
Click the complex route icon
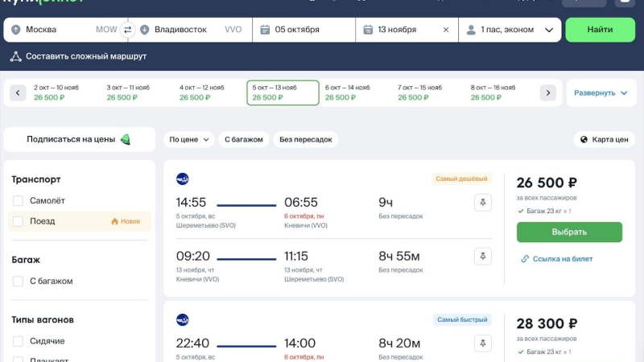tap(15, 56)
